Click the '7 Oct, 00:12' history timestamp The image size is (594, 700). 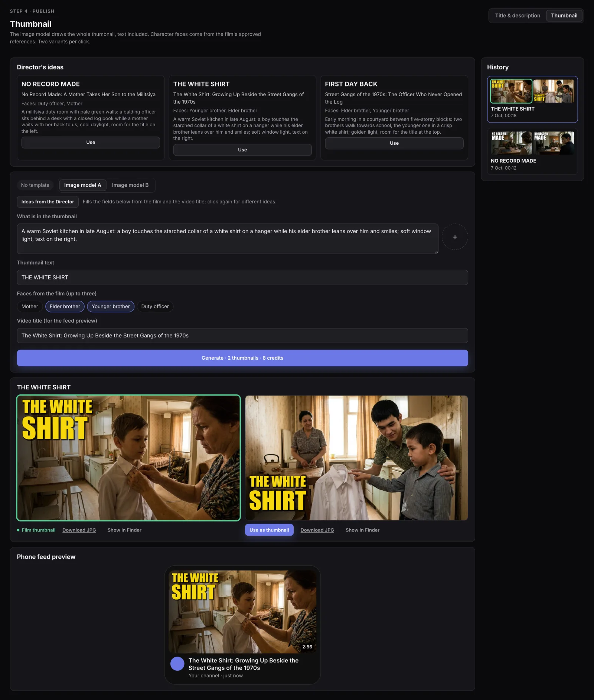pos(503,168)
